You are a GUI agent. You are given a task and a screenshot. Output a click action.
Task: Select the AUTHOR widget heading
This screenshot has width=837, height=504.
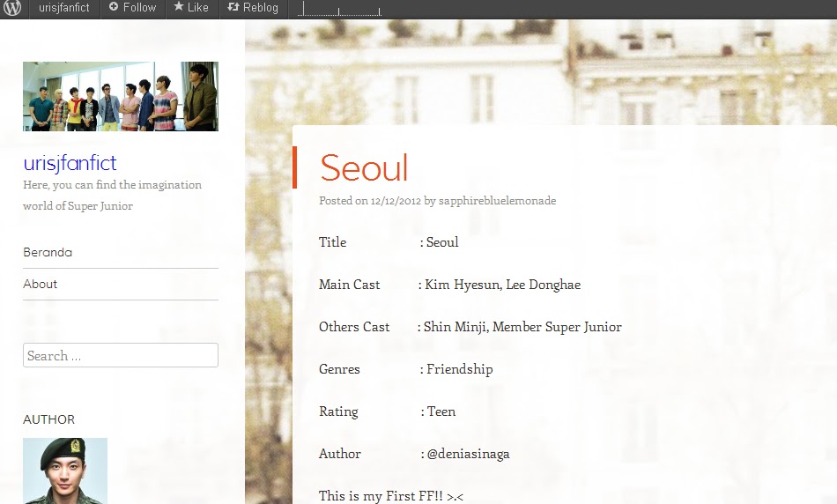pos(48,419)
